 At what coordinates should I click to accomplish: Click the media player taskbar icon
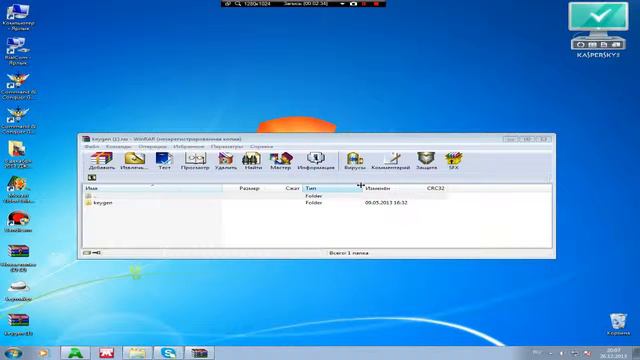click(43, 353)
